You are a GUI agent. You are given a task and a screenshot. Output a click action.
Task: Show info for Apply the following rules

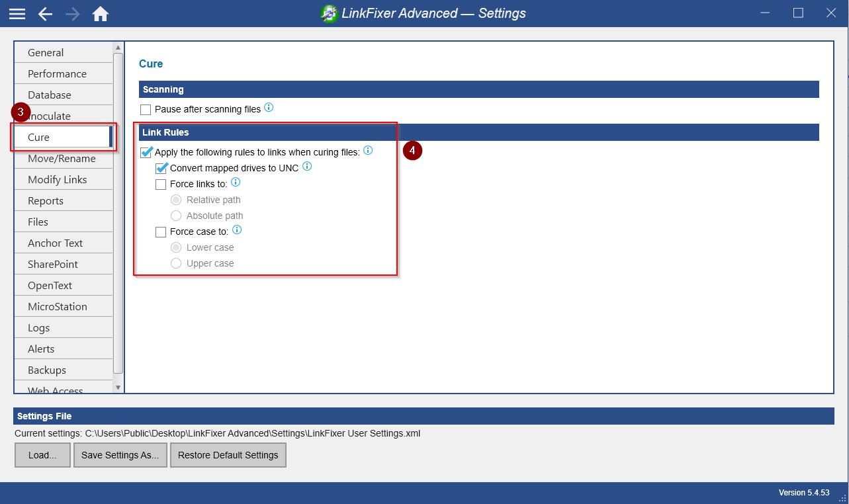coord(368,151)
